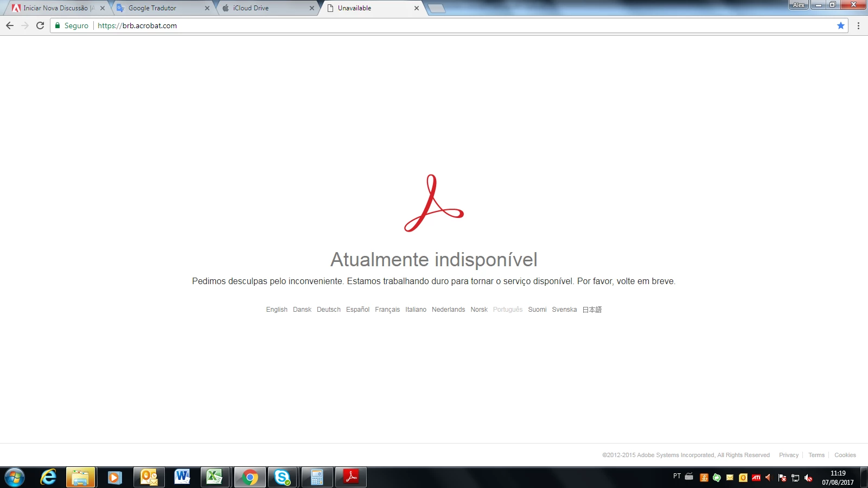This screenshot has width=868, height=488.
Task: Open Adobe Acrobat from the taskbar
Action: [351, 477]
